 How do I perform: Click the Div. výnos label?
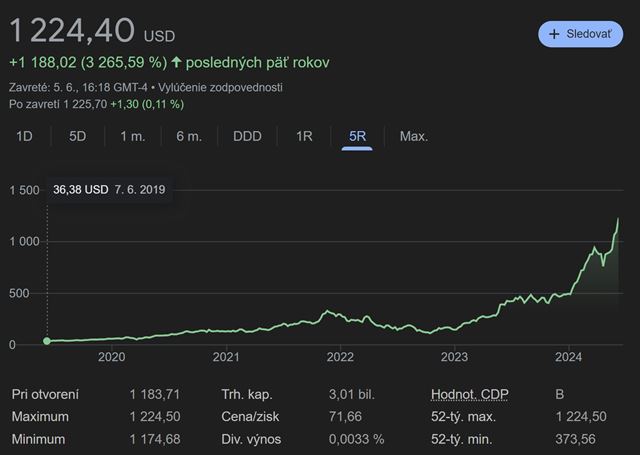[x=251, y=439]
